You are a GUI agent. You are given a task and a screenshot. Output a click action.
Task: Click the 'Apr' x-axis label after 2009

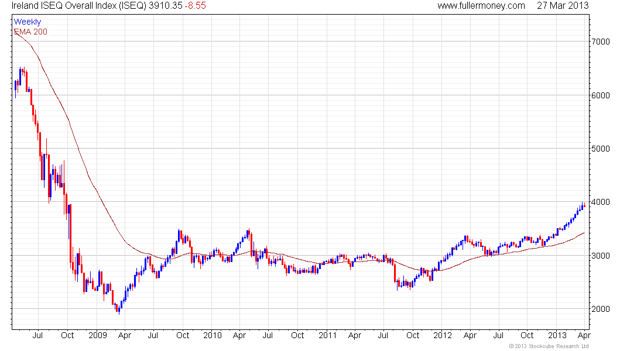point(125,335)
